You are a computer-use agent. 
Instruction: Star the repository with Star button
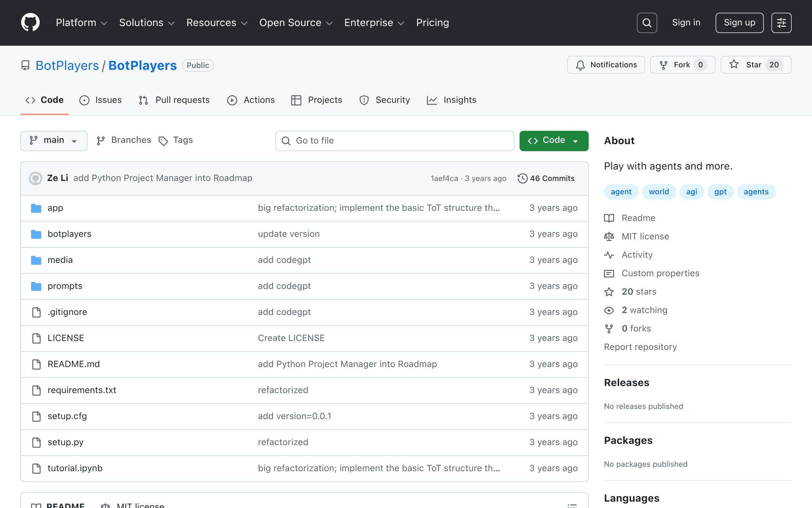pyautogui.click(x=756, y=65)
